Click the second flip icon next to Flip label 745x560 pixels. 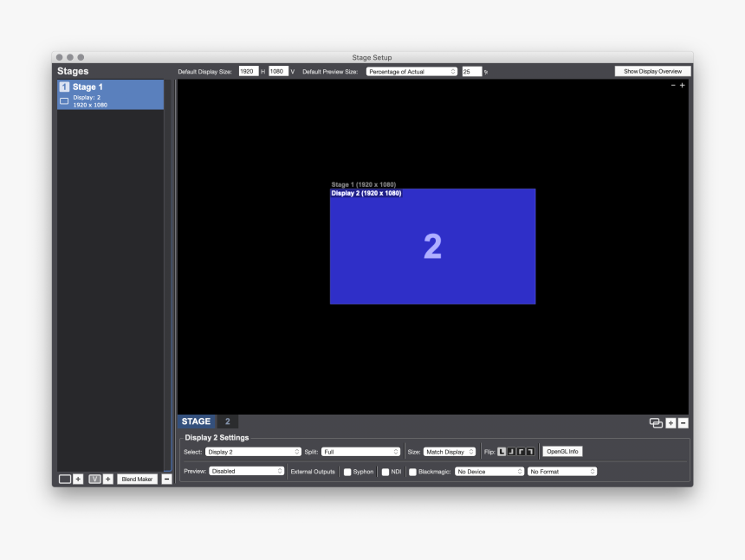tap(511, 451)
